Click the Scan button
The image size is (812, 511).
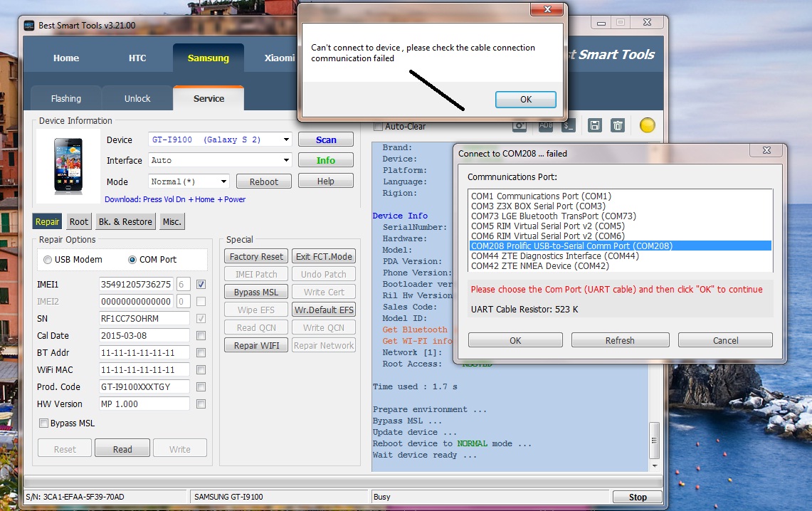[x=326, y=139]
